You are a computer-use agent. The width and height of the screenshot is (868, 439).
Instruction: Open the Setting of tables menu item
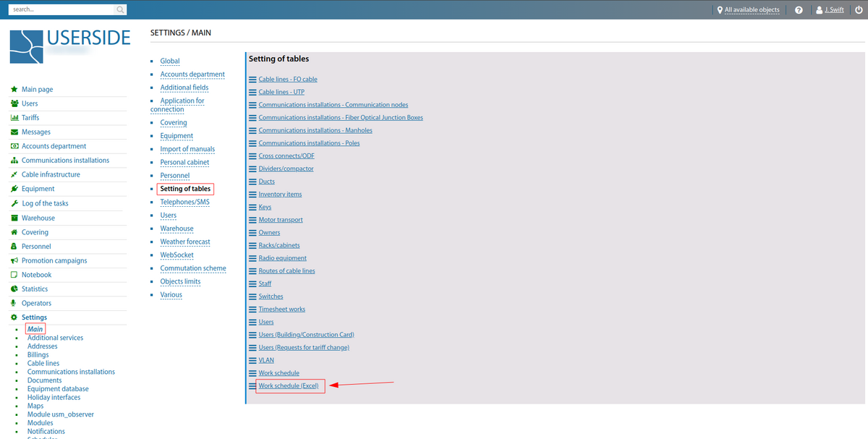(x=185, y=188)
